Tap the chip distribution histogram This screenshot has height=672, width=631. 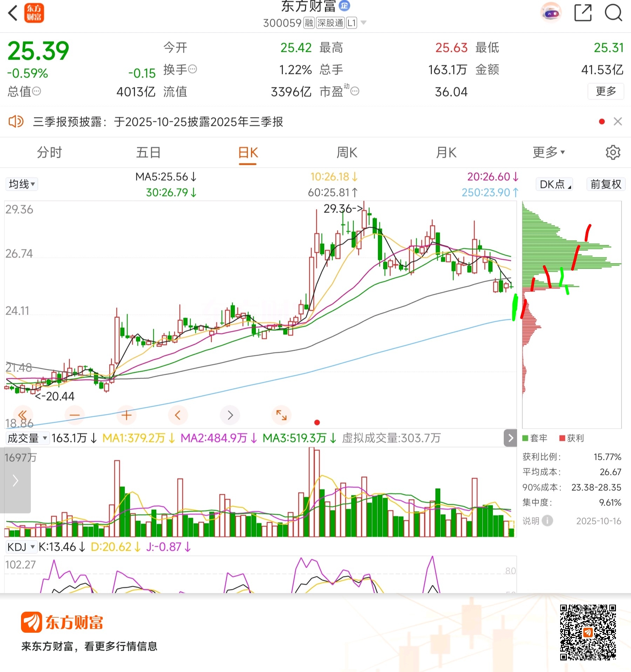[571, 315]
